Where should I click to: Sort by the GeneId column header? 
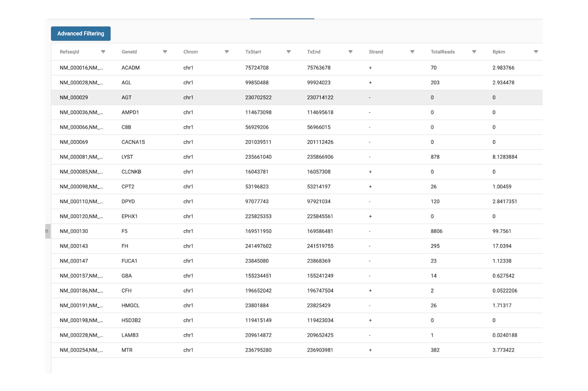[x=129, y=52]
